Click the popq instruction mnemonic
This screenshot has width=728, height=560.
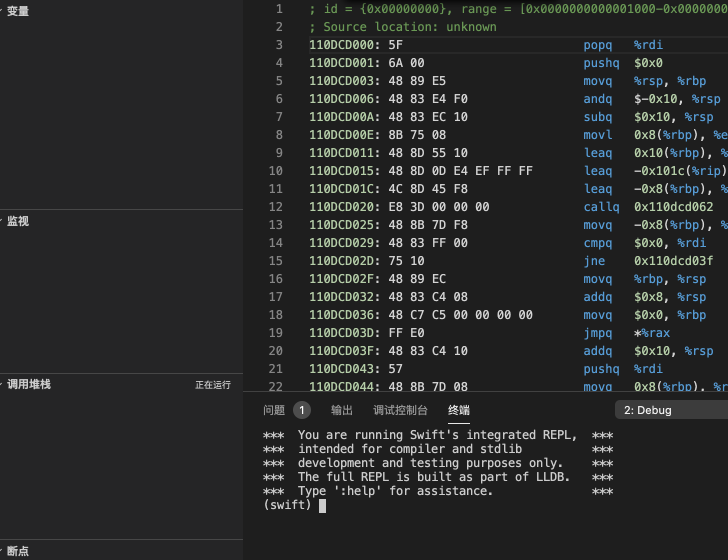[x=597, y=44]
